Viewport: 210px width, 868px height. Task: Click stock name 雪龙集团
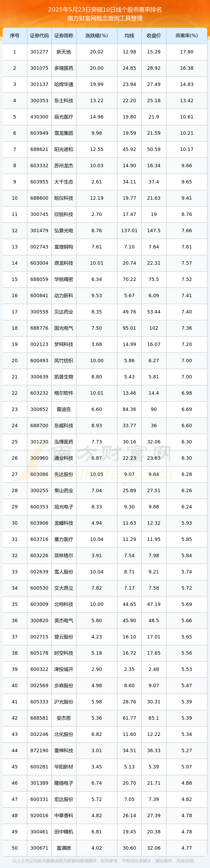point(64,133)
